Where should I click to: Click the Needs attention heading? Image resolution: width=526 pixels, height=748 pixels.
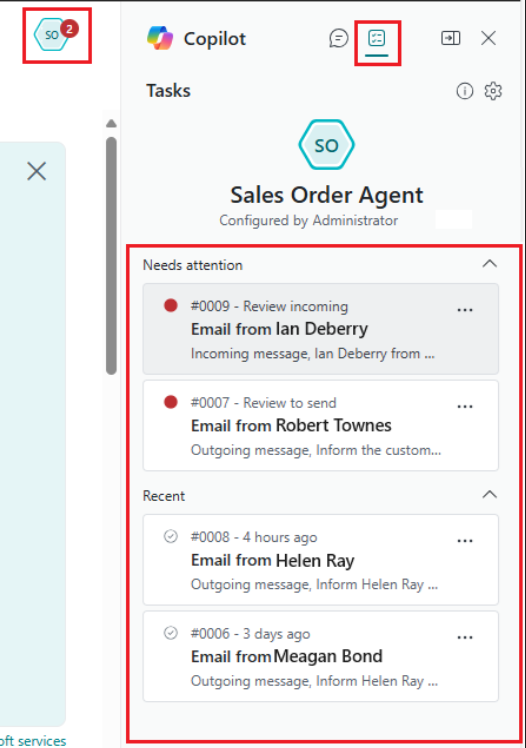pyautogui.click(x=193, y=265)
